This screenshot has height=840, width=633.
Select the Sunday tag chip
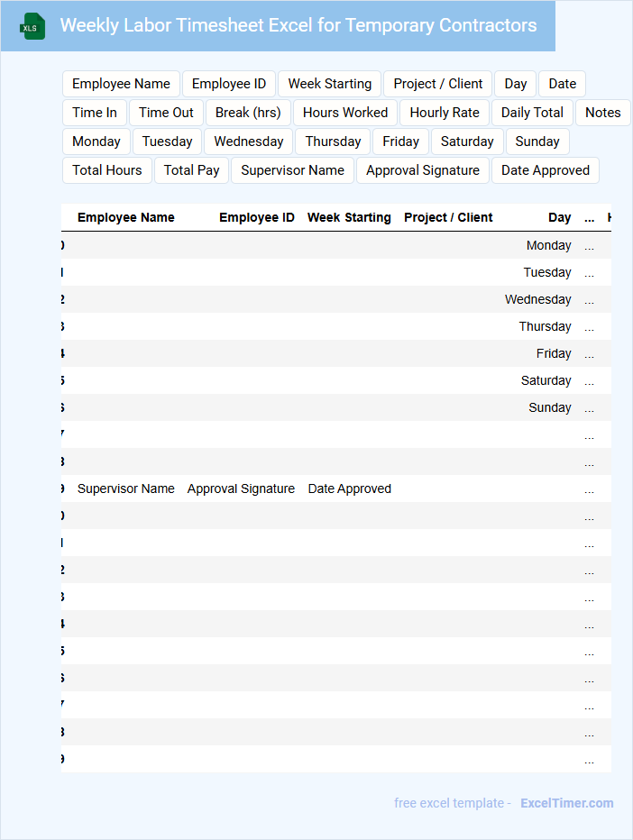[x=537, y=142]
